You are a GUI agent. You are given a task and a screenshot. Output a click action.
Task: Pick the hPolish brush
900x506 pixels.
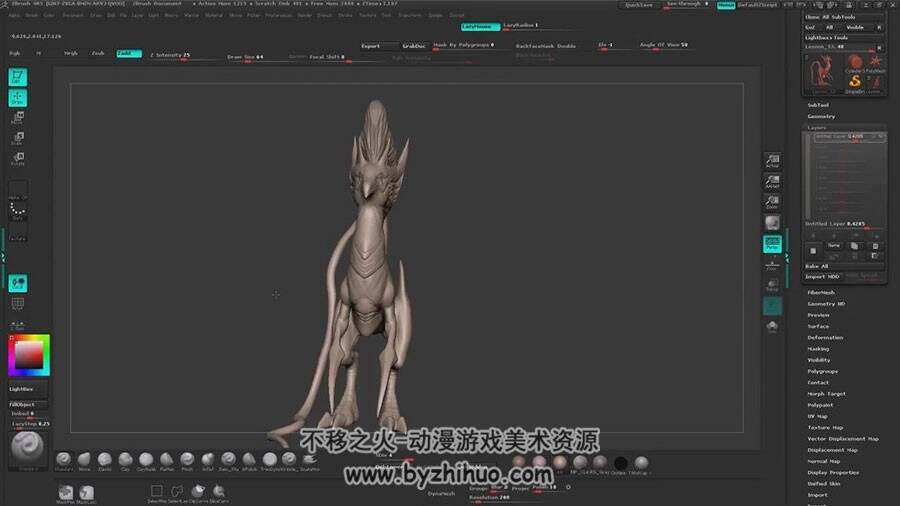point(249,461)
